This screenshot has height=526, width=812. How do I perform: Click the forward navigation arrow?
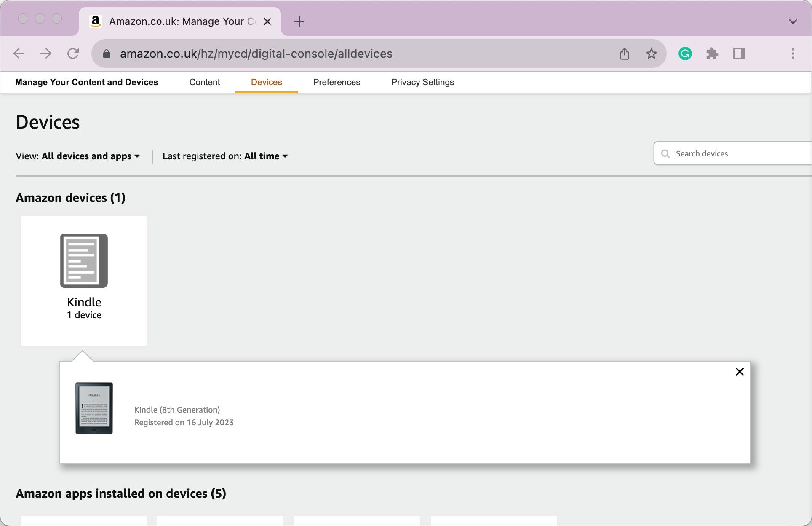pos(46,54)
